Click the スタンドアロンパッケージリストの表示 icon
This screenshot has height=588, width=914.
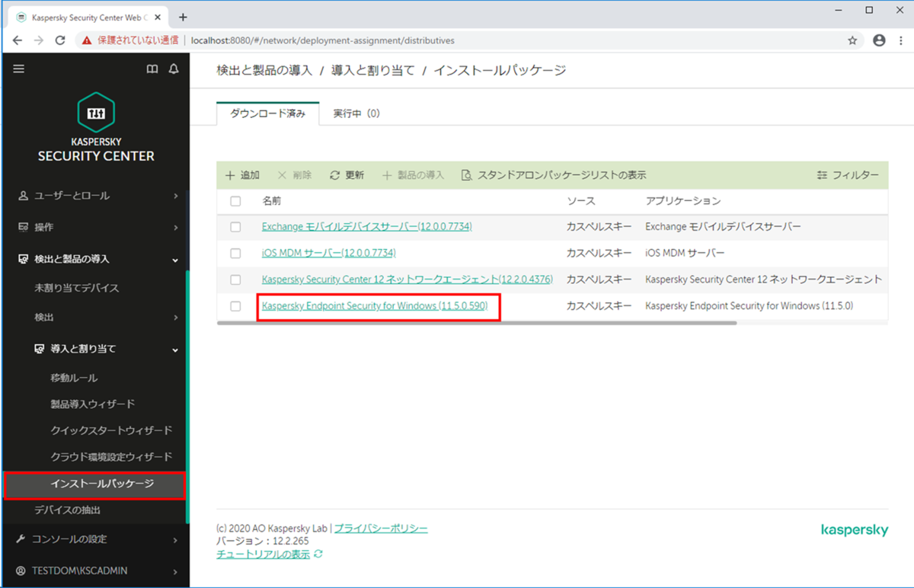pyautogui.click(x=466, y=174)
